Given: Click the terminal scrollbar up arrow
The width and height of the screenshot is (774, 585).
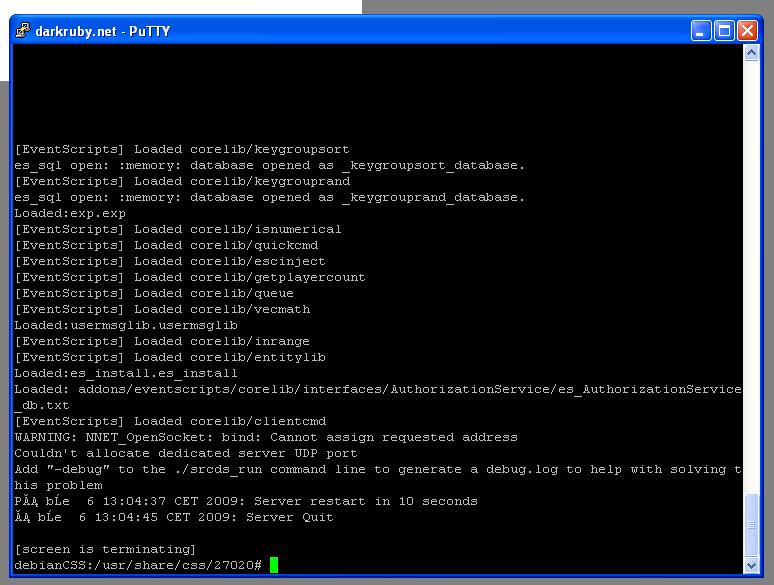Looking at the screenshot, I should click(x=751, y=53).
